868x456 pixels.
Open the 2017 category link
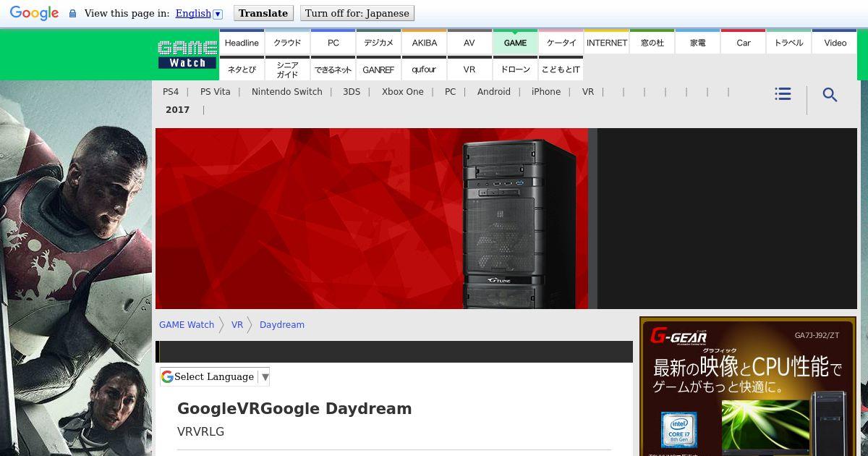coord(177,110)
